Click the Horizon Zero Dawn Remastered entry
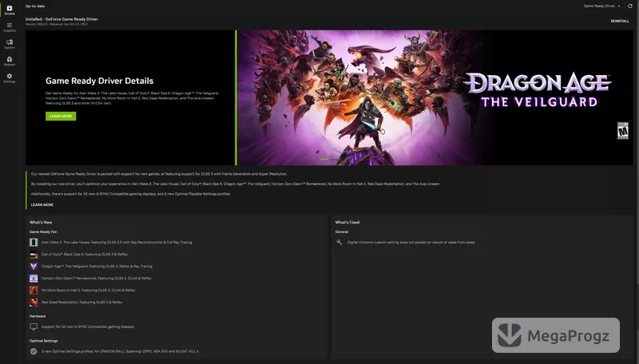Screen dimensions: 639x364 tap(96, 279)
